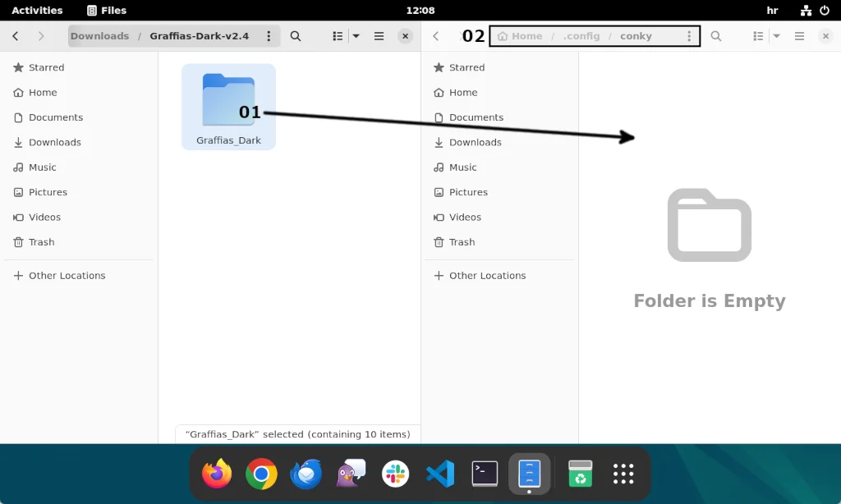Expand the view options arrow in Downloads window

[x=355, y=35]
